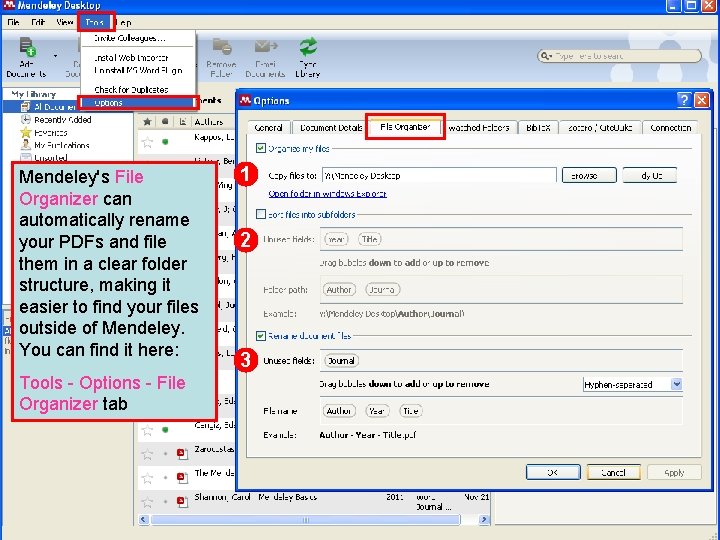Open PDF icon on Shannon, Carol row
Image resolution: width=720 pixels, height=540 pixels.
coord(182,501)
